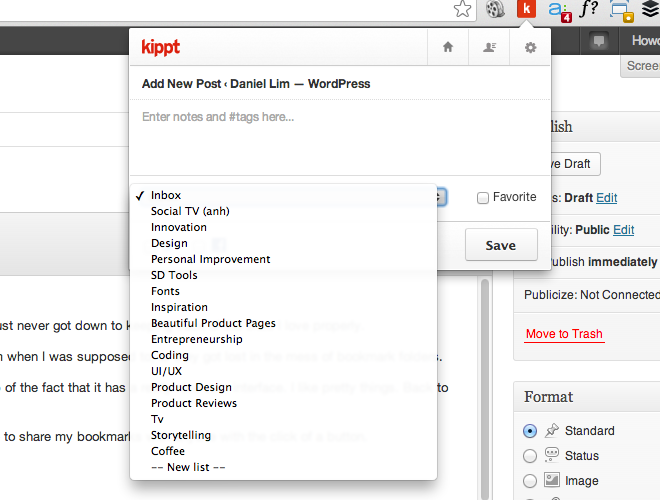This screenshot has height=500, width=660.
Task: Click the Save button in Kippt popup
Action: [x=501, y=245]
